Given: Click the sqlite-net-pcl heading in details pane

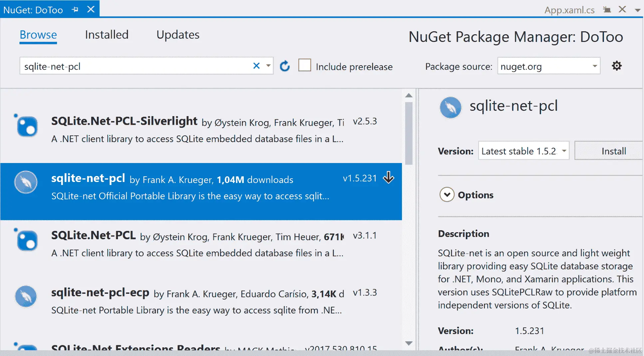Looking at the screenshot, I should pyautogui.click(x=513, y=106).
